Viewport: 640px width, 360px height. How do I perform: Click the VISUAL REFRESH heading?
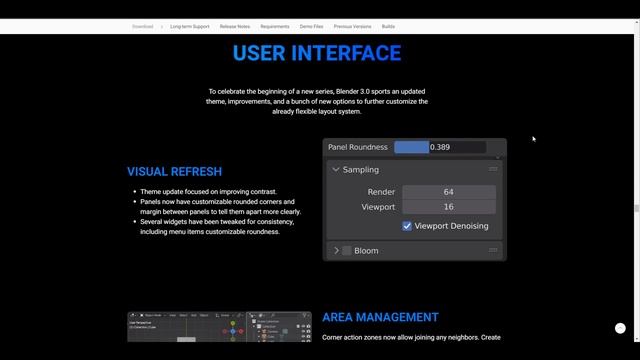174,171
